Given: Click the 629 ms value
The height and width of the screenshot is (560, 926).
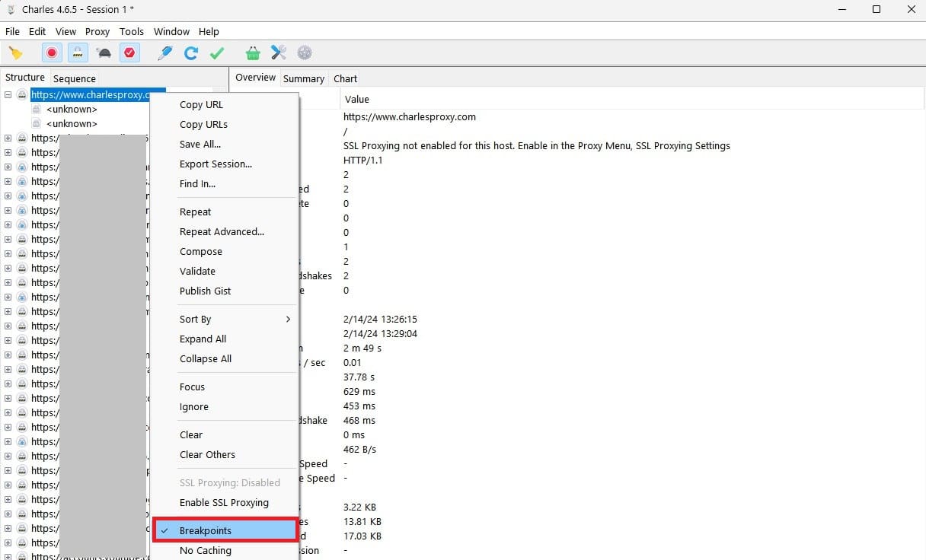Looking at the screenshot, I should click(359, 391).
